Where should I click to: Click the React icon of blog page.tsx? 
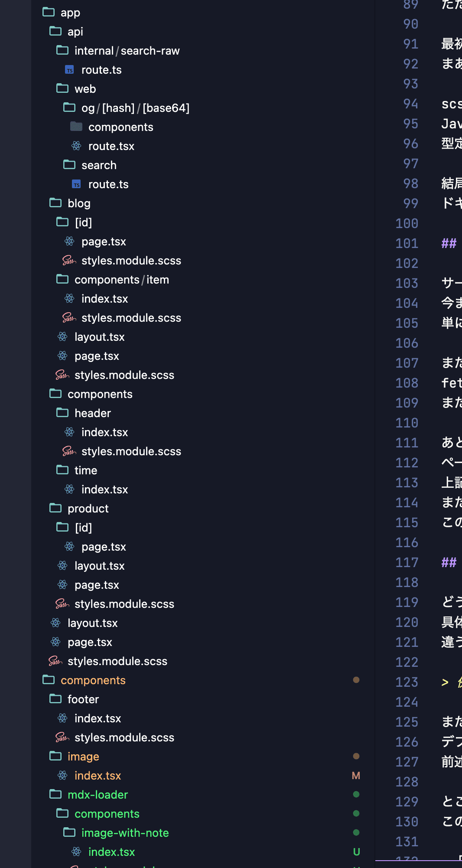click(x=62, y=356)
